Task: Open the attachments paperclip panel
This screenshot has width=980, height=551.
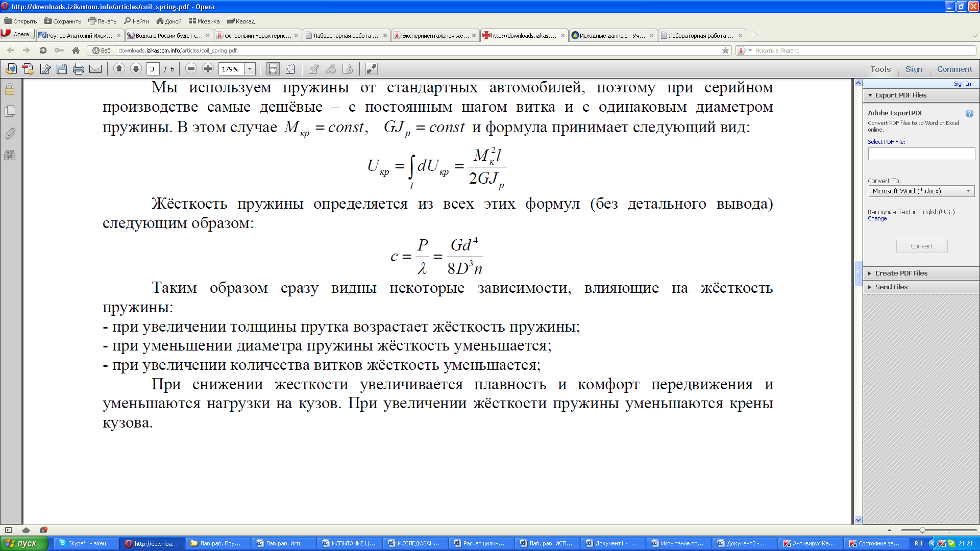Action: coord(10,133)
